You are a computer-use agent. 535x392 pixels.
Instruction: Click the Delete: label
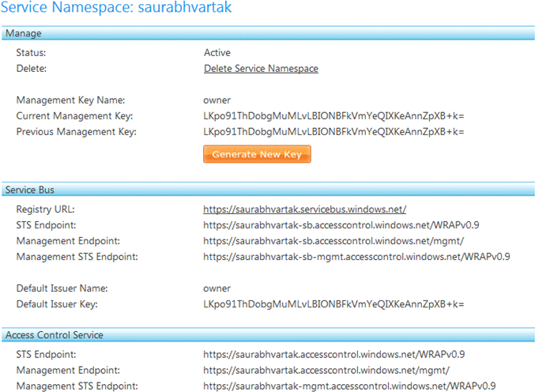pos(32,69)
